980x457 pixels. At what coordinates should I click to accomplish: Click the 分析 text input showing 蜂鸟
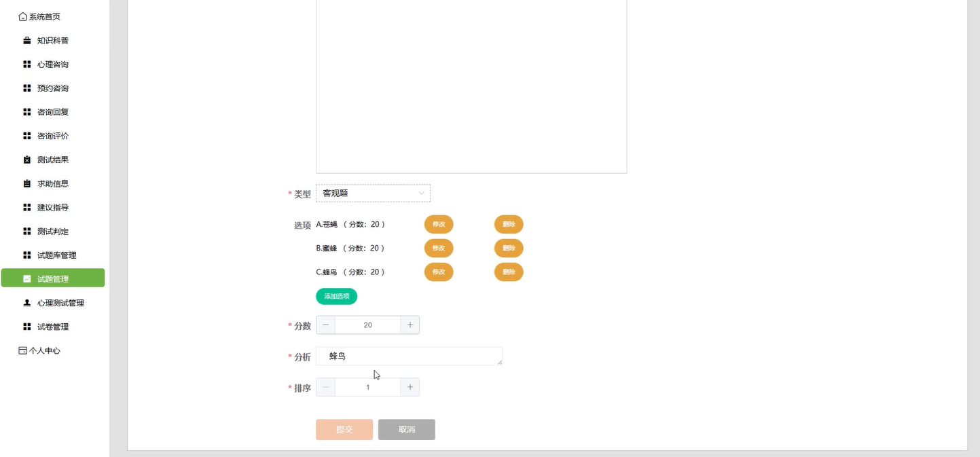point(409,355)
